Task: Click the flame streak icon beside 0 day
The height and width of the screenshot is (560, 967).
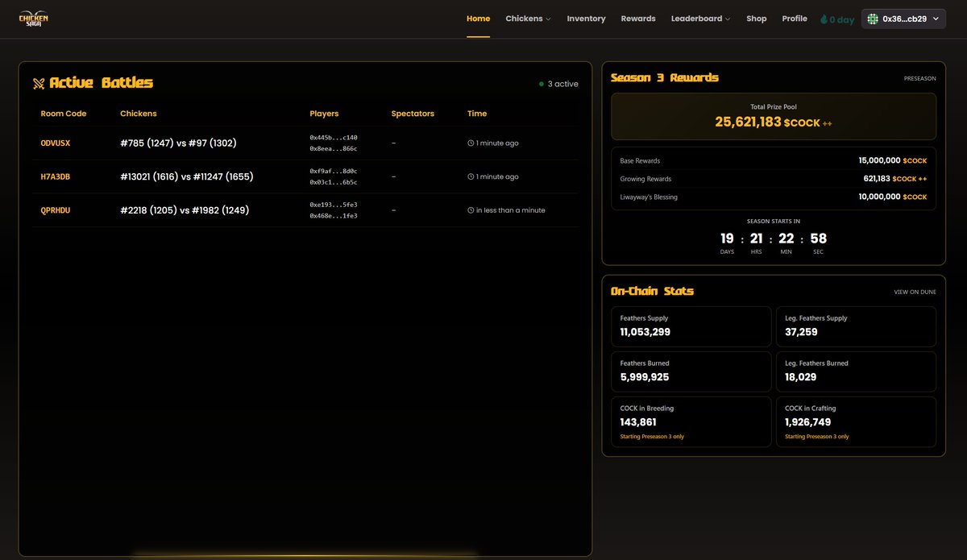Action: tap(824, 19)
